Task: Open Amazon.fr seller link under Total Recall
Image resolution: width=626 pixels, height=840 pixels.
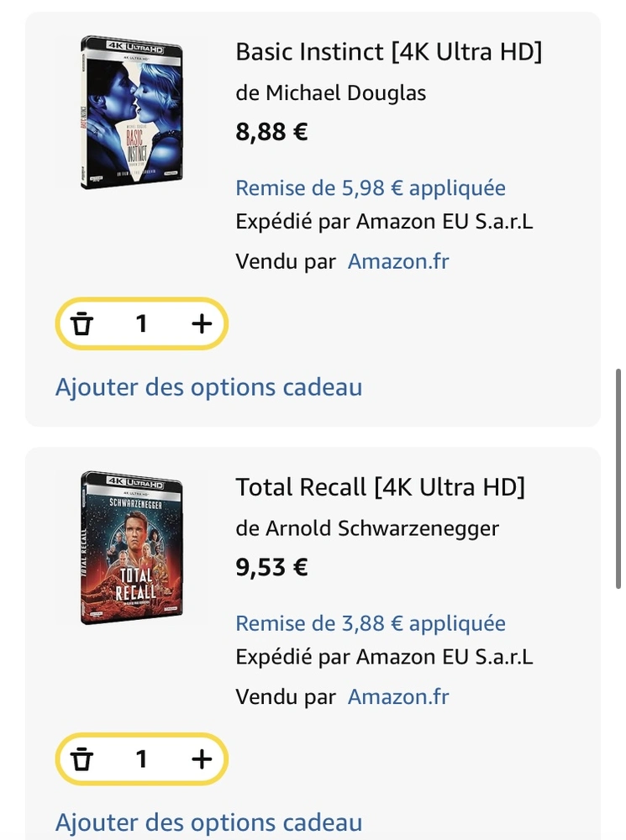Action: coord(398,697)
